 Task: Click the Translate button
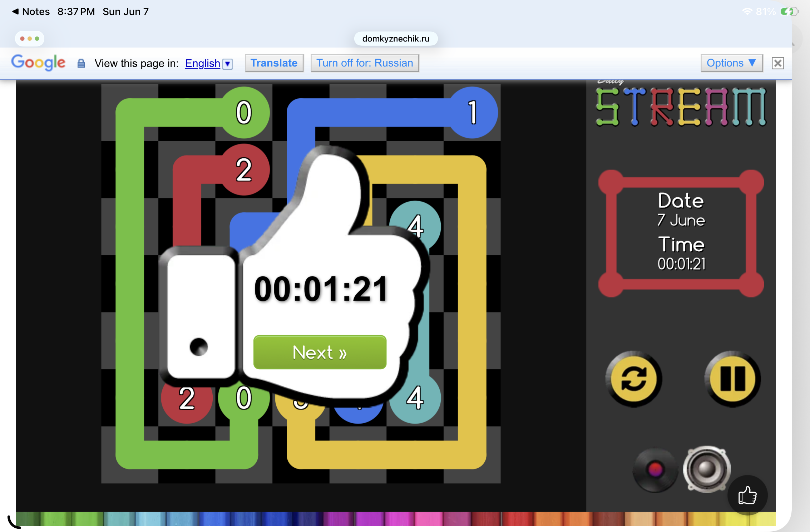(x=274, y=63)
